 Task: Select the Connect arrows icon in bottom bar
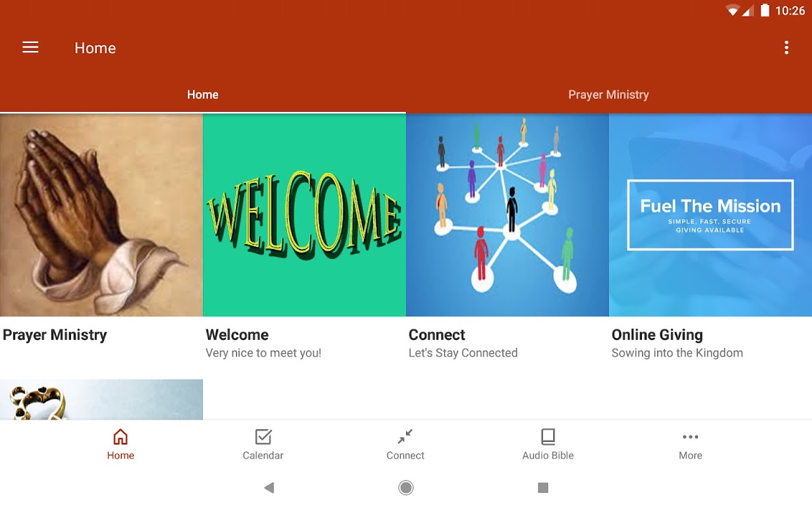point(405,437)
